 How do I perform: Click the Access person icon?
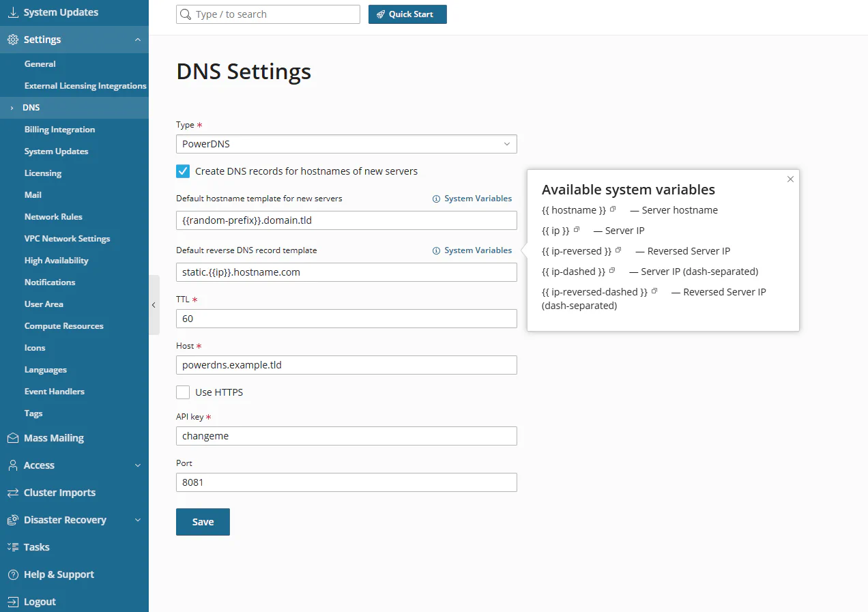(x=13, y=465)
